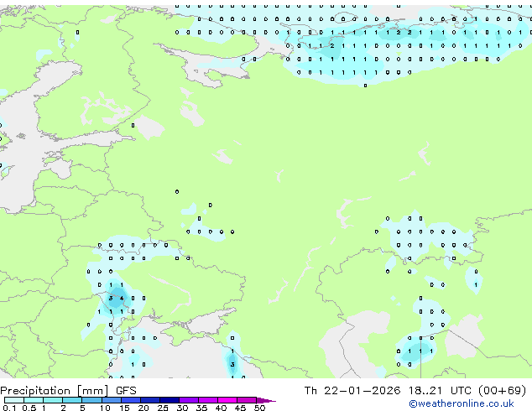The image size is (532, 411).
Task: Click the 0.5–1 mm legend color box
Action: click(x=34, y=400)
